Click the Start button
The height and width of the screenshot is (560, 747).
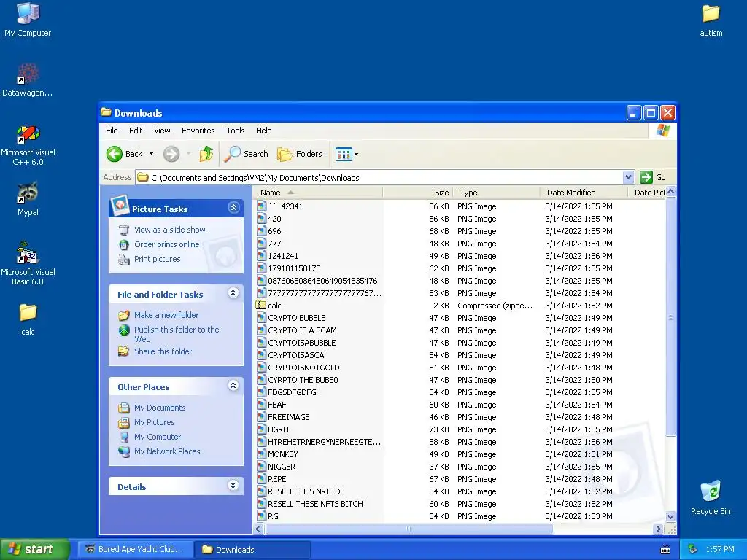[35, 550]
